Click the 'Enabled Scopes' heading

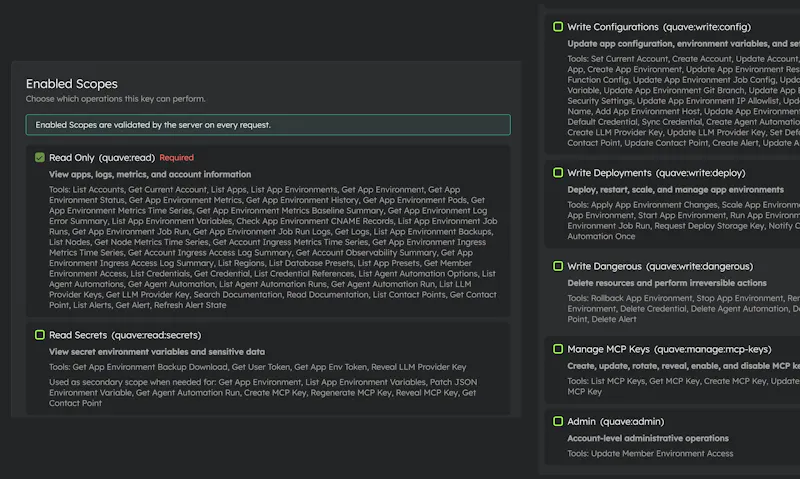pos(71,84)
